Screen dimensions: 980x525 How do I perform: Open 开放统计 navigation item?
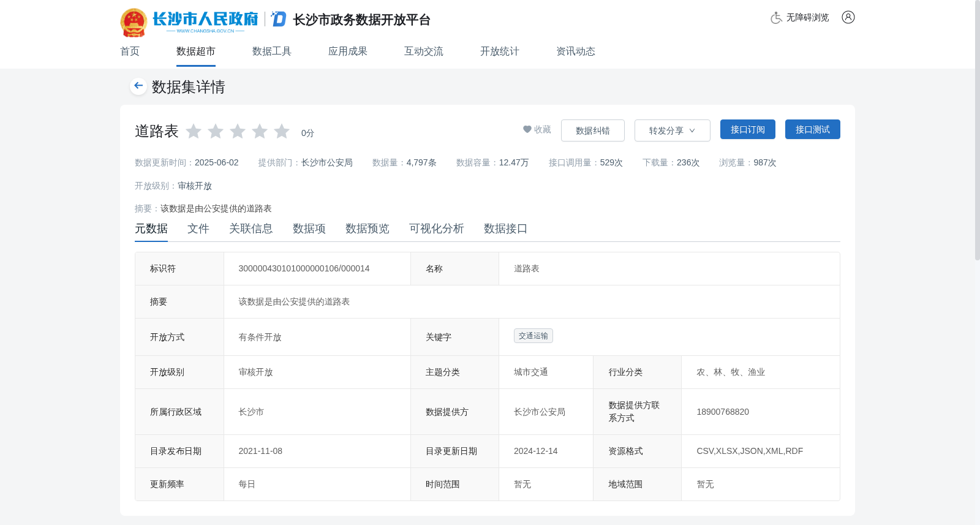pos(500,51)
